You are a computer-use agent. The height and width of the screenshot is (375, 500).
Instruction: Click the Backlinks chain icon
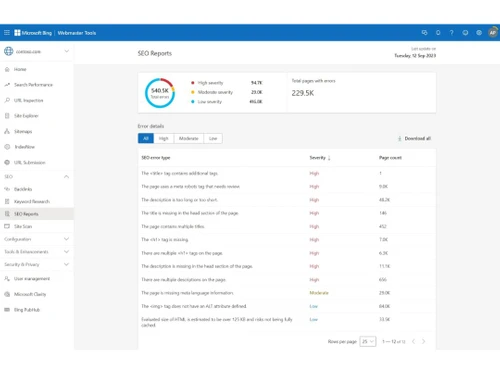[x=7, y=189]
